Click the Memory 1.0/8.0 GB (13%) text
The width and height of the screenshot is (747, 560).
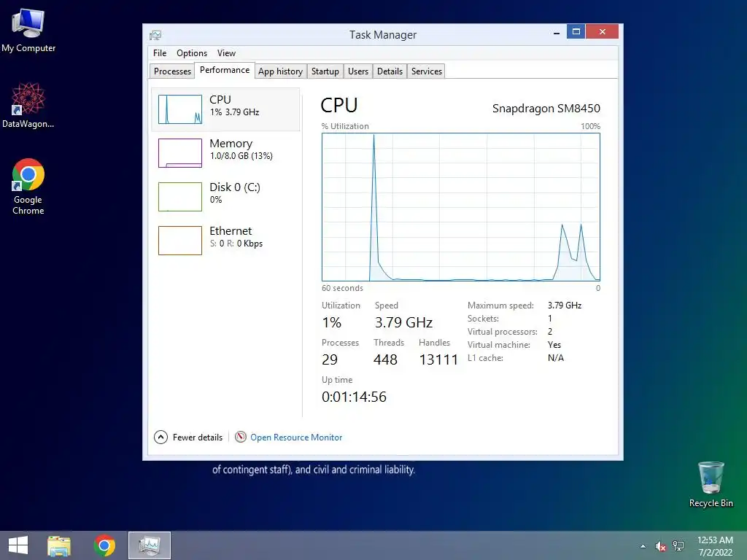click(241, 156)
